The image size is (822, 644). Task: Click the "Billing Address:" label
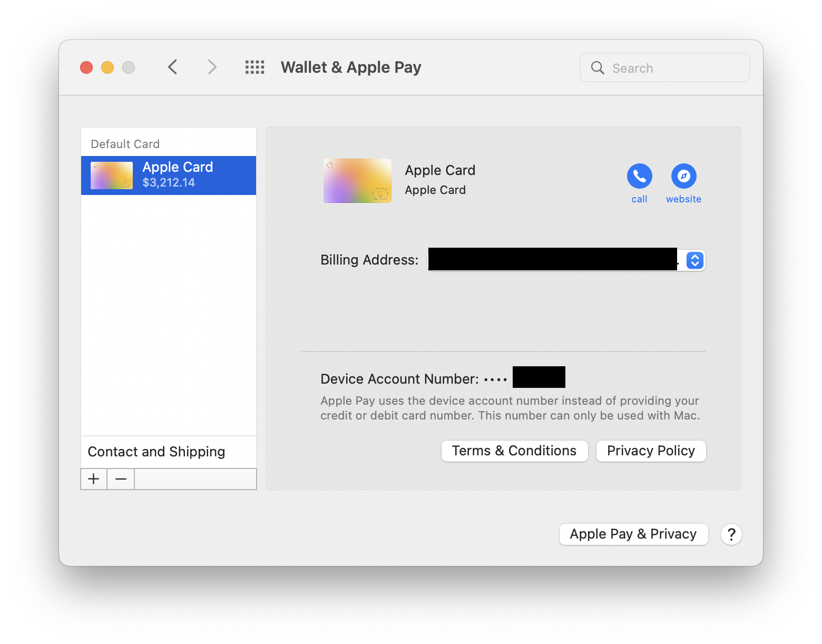(369, 260)
